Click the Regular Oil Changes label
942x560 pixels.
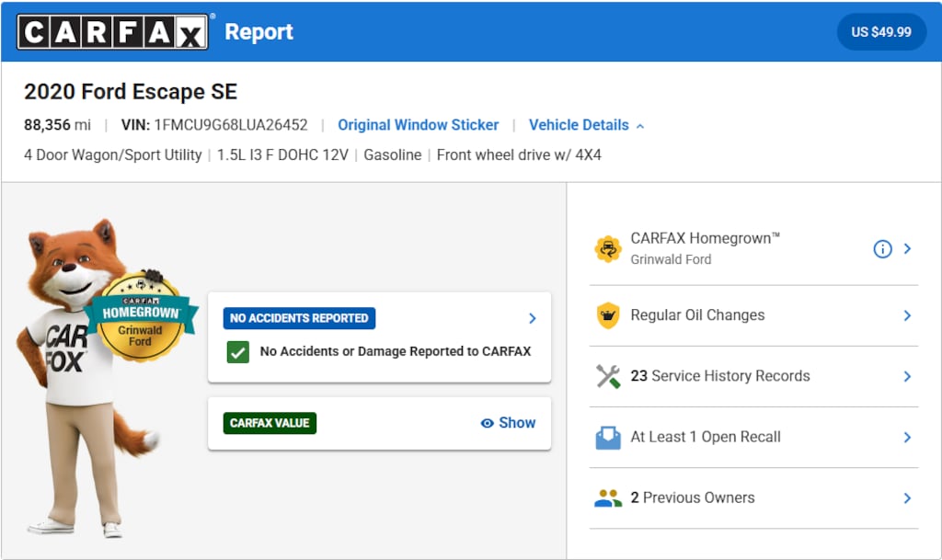click(x=697, y=315)
